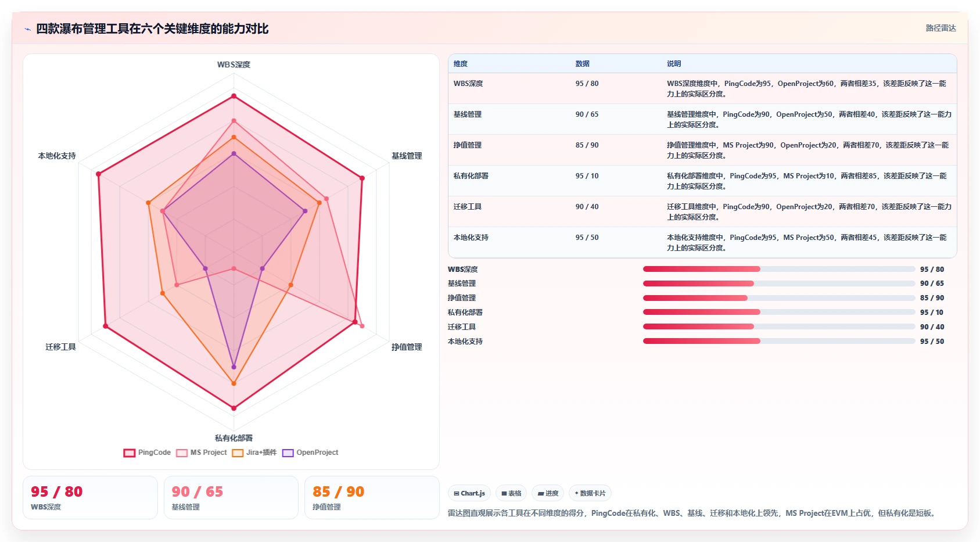Click the 迁移工具 progress bar

tap(779, 326)
